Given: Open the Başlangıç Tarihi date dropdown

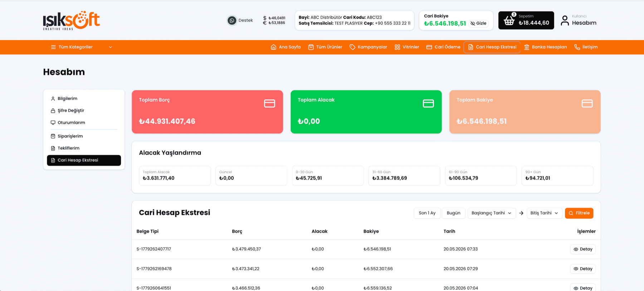Looking at the screenshot, I should coord(492,213).
